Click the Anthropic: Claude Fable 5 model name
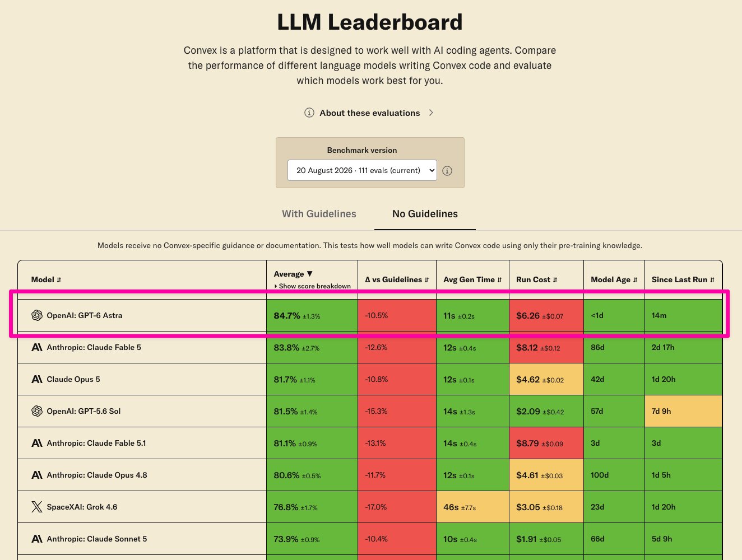This screenshot has height=560, width=742. click(94, 347)
